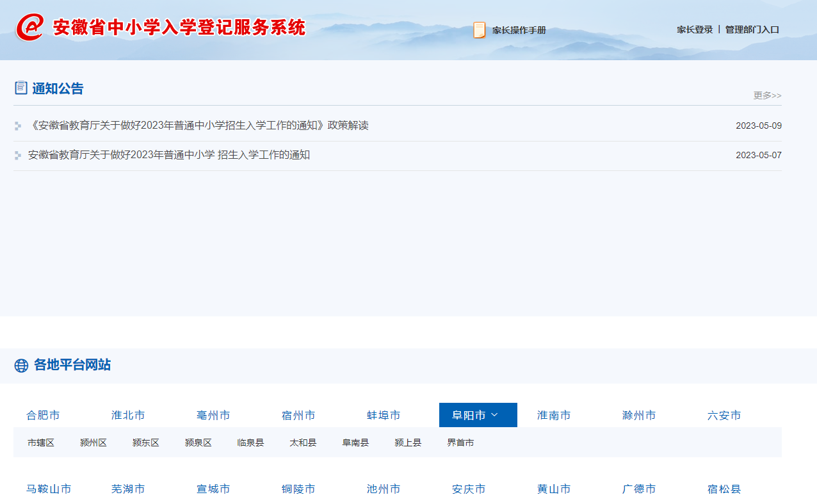
Task: Click the 安徽省中小学入学登记服务系统 site title
Action: click(x=179, y=28)
